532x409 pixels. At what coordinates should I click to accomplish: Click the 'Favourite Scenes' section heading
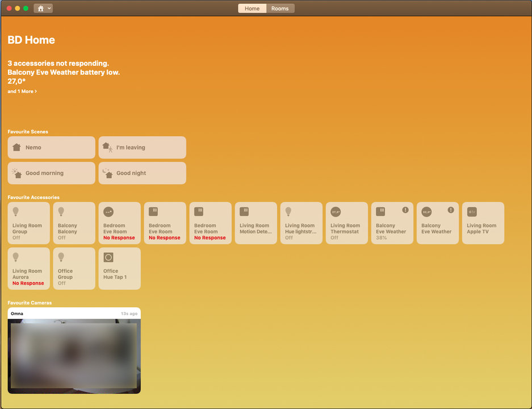pos(28,132)
